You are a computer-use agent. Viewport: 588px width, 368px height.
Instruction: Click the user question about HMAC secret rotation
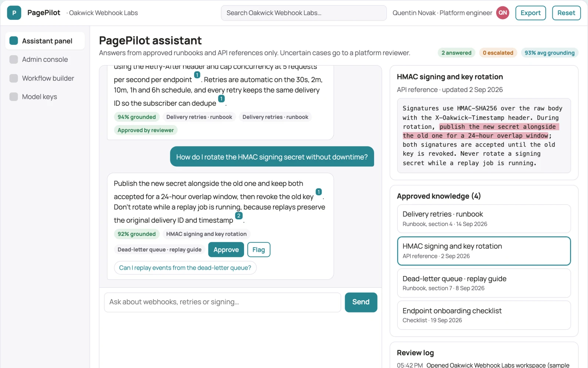[x=272, y=157]
